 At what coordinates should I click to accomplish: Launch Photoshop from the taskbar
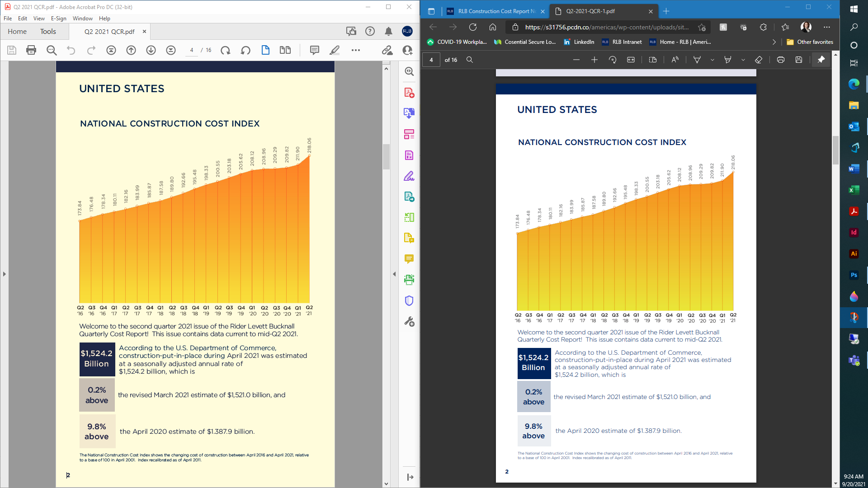854,275
